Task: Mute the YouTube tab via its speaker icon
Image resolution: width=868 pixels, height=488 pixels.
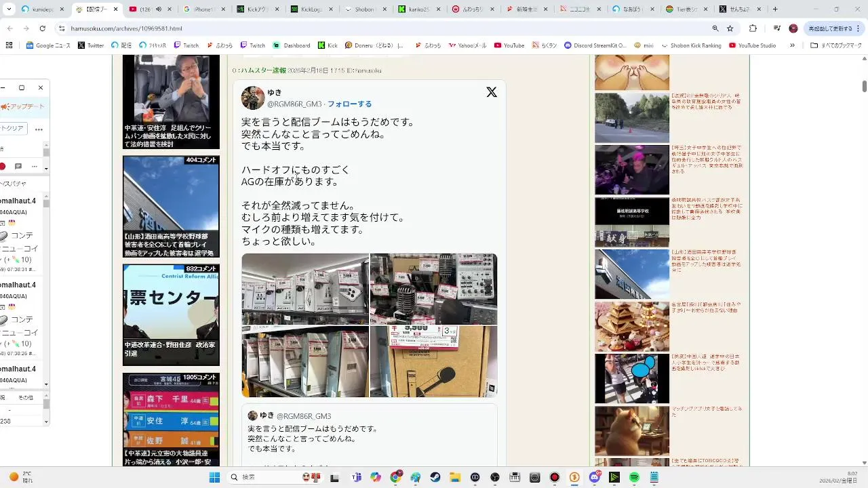Action: tap(159, 9)
